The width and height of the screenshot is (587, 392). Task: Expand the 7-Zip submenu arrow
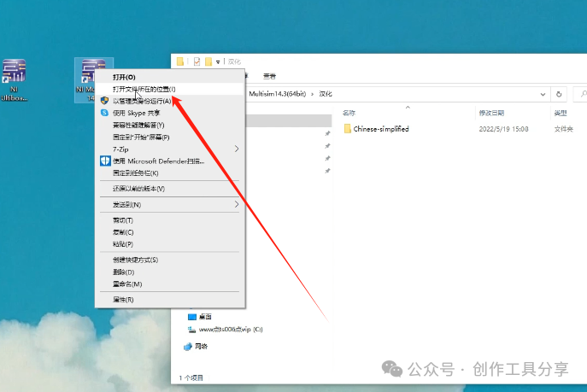click(x=236, y=149)
